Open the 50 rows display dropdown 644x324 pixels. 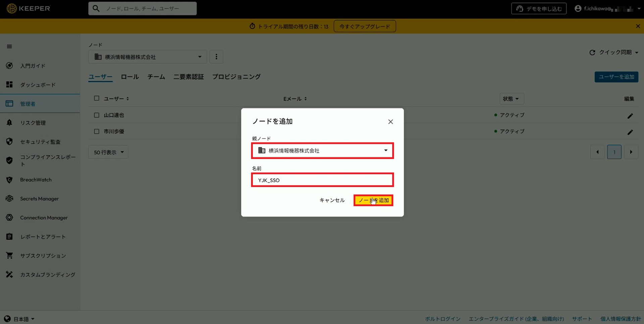tap(108, 152)
